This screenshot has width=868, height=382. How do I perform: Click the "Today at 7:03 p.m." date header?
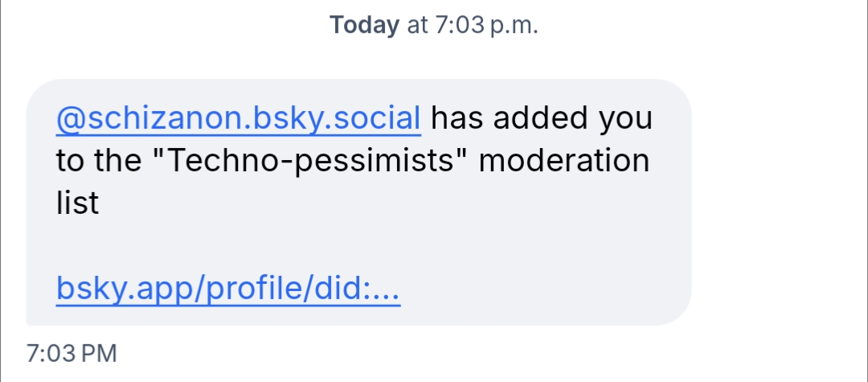[x=433, y=25]
